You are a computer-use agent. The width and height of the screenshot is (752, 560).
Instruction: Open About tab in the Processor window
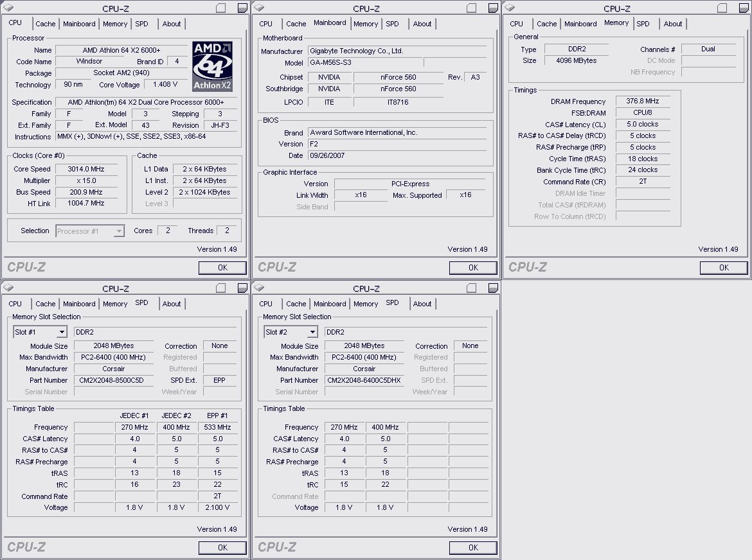(x=171, y=24)
